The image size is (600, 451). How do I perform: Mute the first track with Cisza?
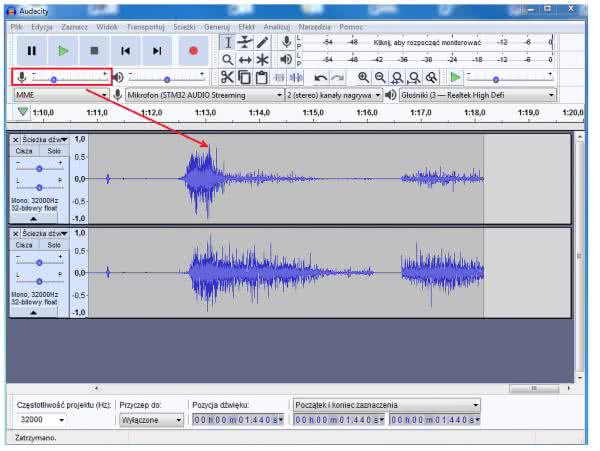point(24,151)
